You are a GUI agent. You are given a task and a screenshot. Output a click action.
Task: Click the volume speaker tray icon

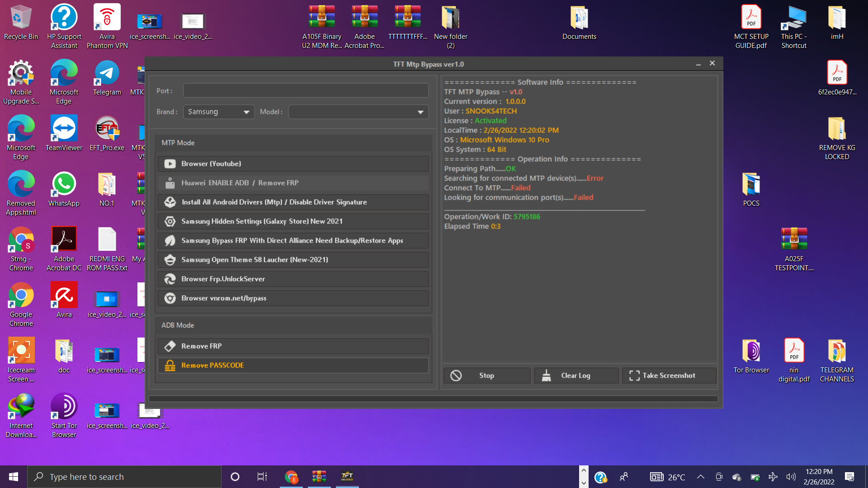tap(791, 476)
